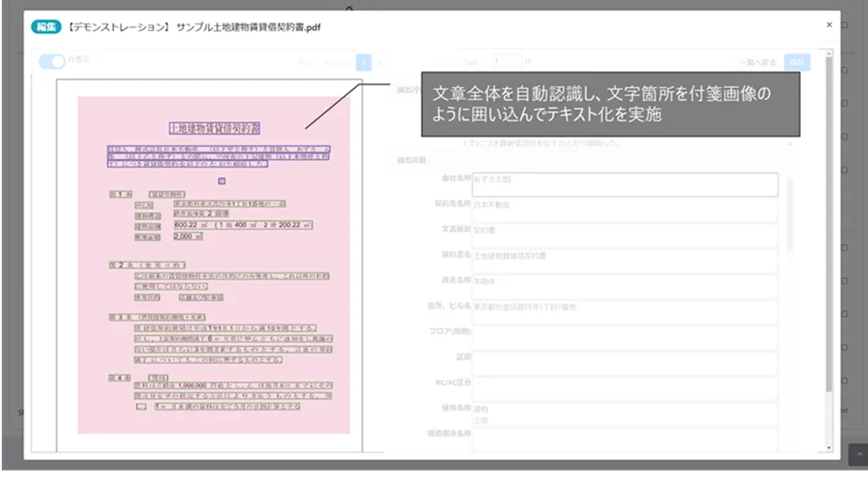This screenshot has width=868, height=479.
Task: Go to page 1 in pagination
Action: pyautogui.click(x=363, y=62)
